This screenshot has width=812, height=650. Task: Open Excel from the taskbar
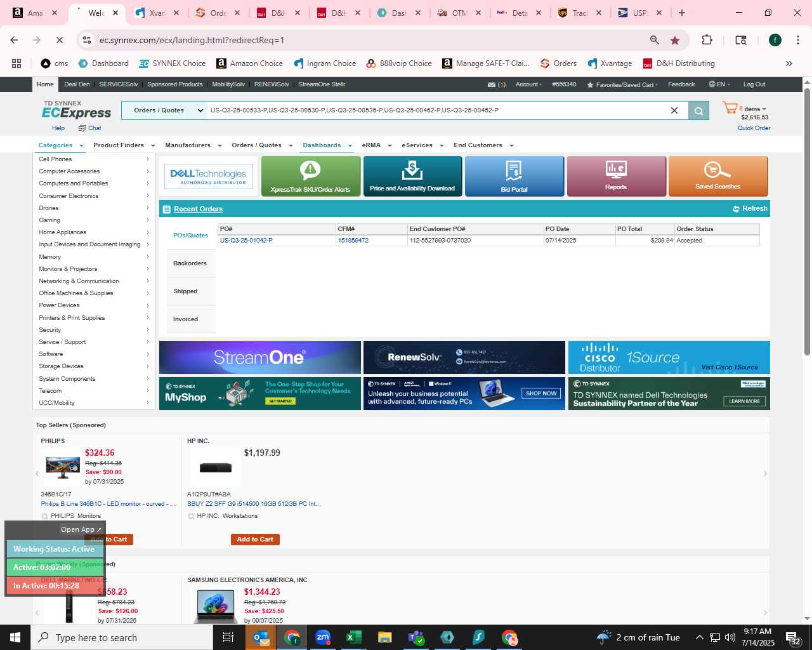click(353, 637)
